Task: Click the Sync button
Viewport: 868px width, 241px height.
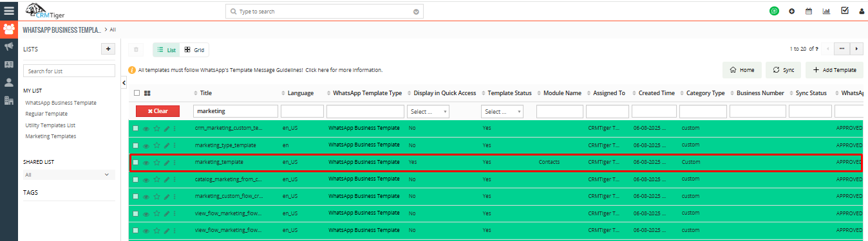Action: pyautogui.click(x=784, y=69)
